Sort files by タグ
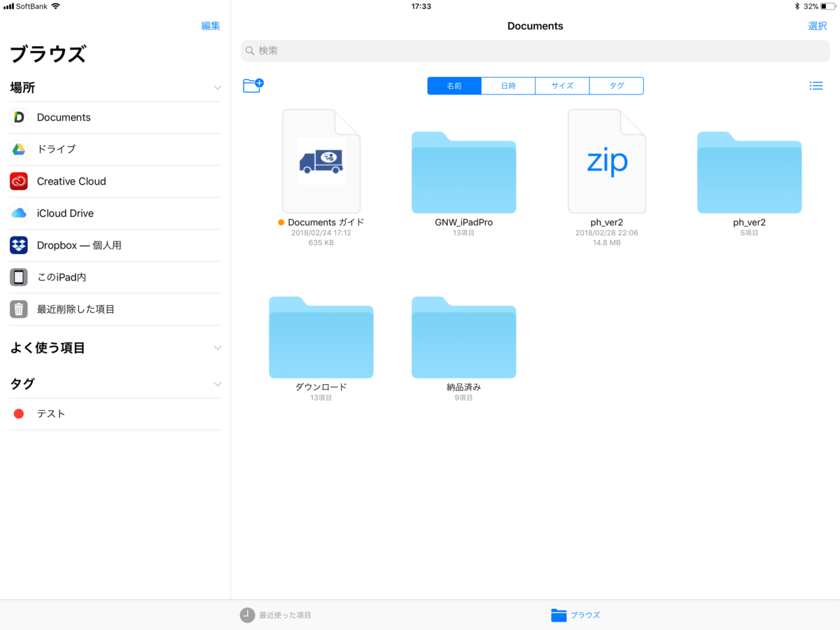 click(617, 86)
